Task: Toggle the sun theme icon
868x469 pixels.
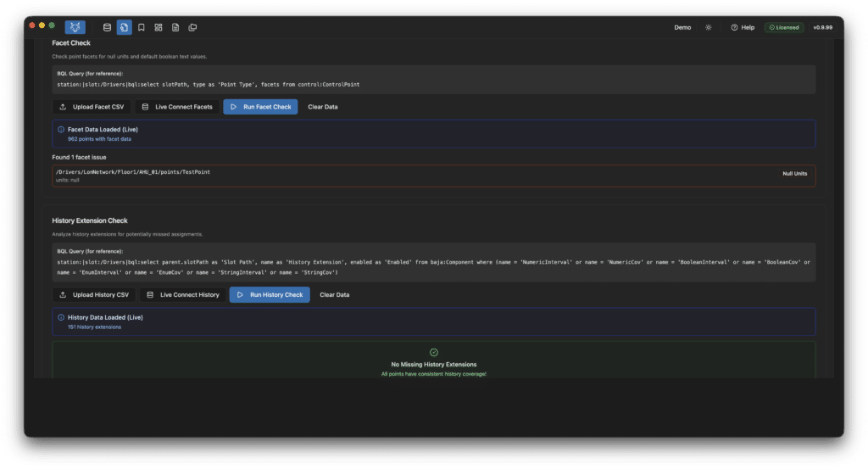Action: coord(708,27)
